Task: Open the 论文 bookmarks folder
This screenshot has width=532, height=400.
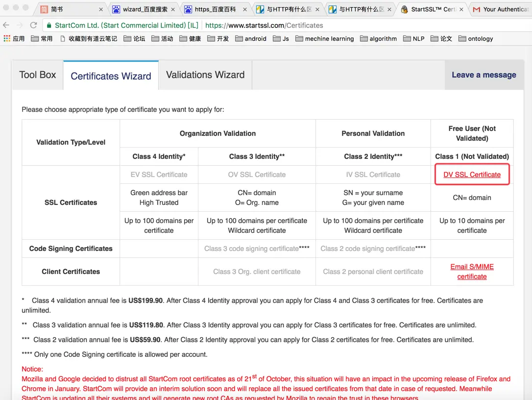Action: click(x=441, y=39)
